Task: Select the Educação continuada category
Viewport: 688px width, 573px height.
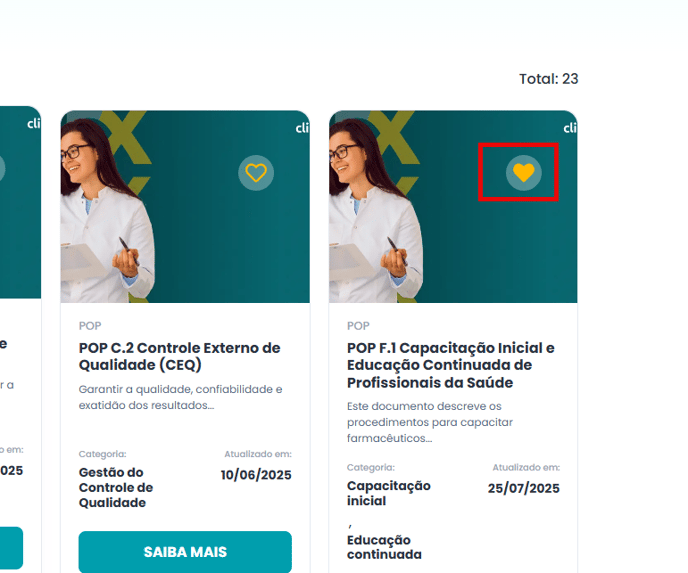Action: point(384,547)
